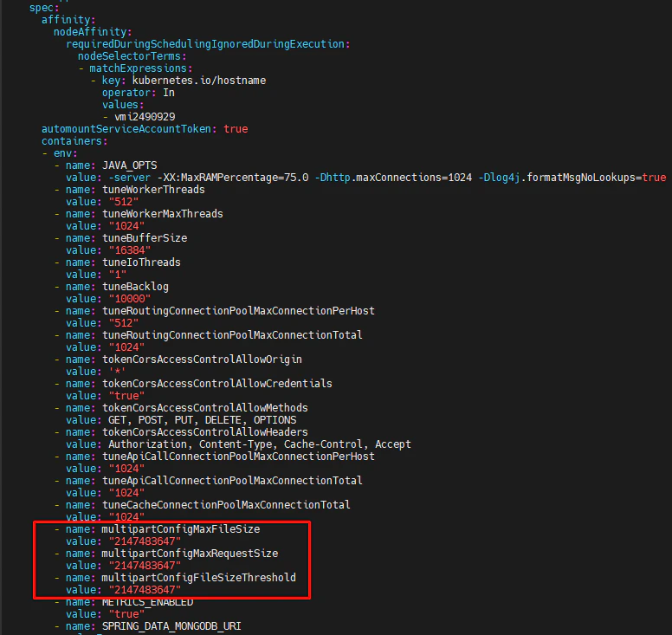Screen dimensions: 672x635
Task: Select the '*' allow origin value
Action: pos(117,372)
